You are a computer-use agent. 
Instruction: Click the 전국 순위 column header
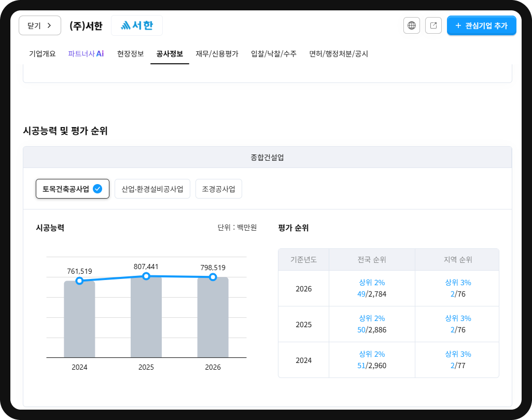pyautogui.click(x=372, y=260)
